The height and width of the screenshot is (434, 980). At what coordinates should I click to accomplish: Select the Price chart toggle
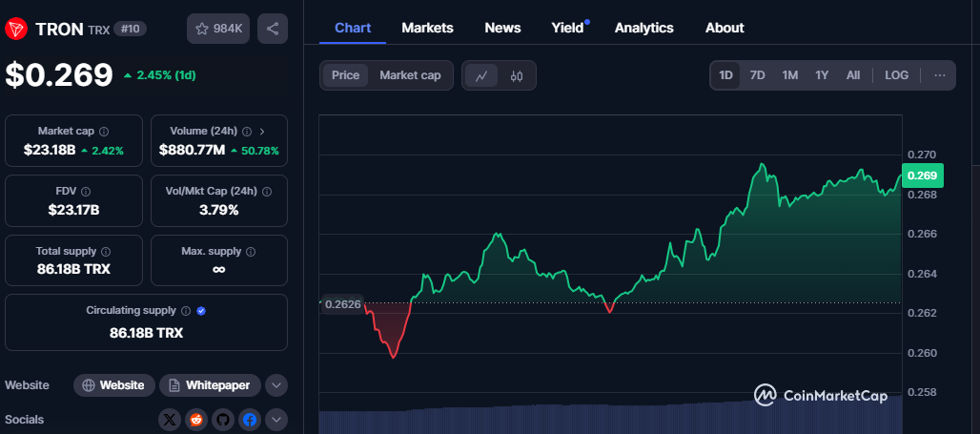point(346,75)
